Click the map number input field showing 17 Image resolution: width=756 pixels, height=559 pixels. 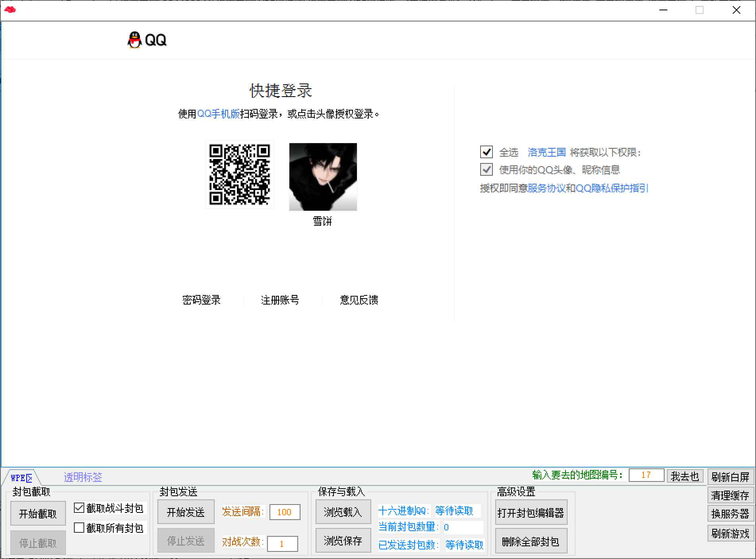click(x=646, y=475)
